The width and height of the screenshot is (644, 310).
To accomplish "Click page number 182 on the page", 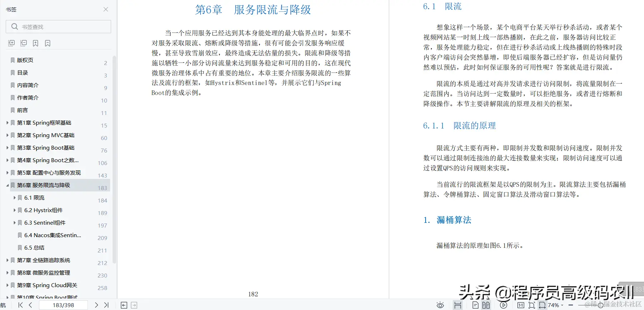I will [253, 294].
